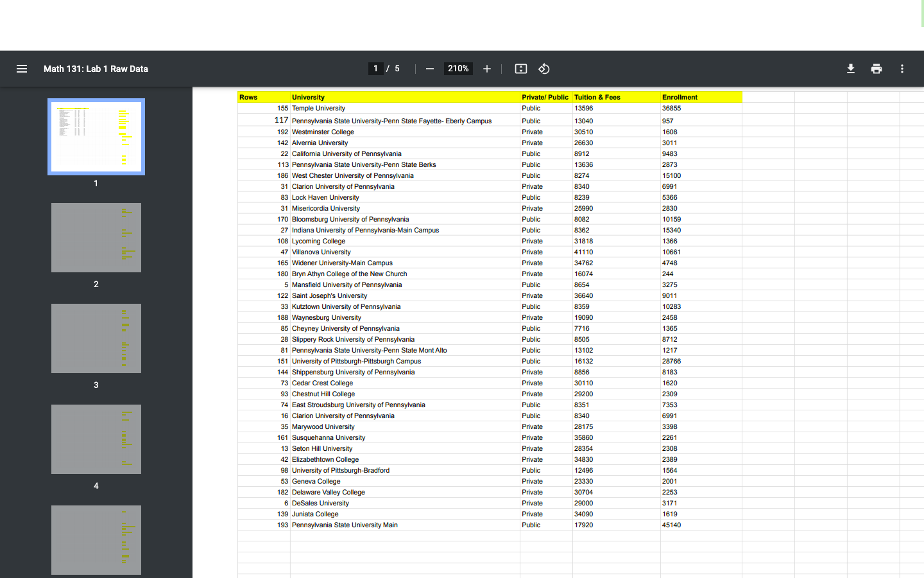Select the page 2 thumbnail in the sidebar
924x578 pixels.
96,238
